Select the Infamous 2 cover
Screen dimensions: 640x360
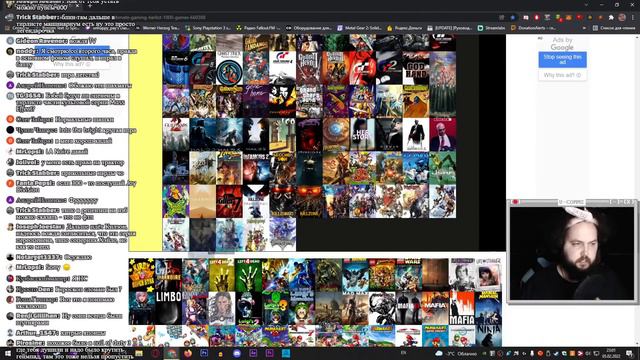pos(256,168)
